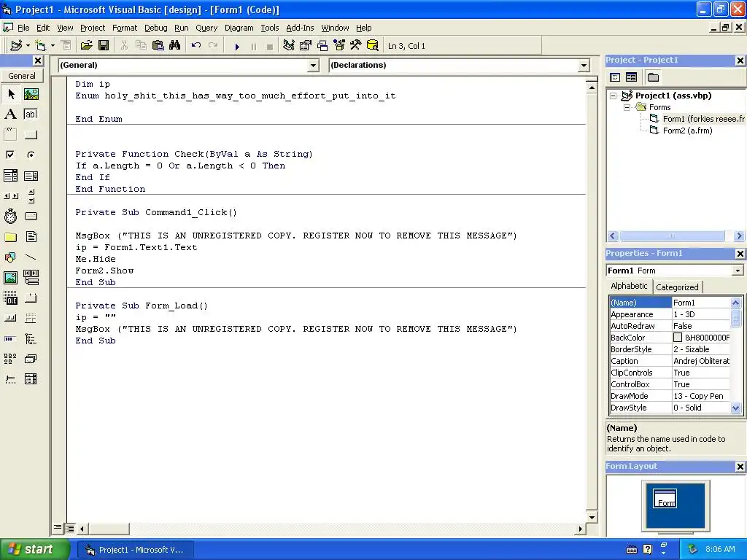Click properties list scroll down arrow

pos(735,408)
